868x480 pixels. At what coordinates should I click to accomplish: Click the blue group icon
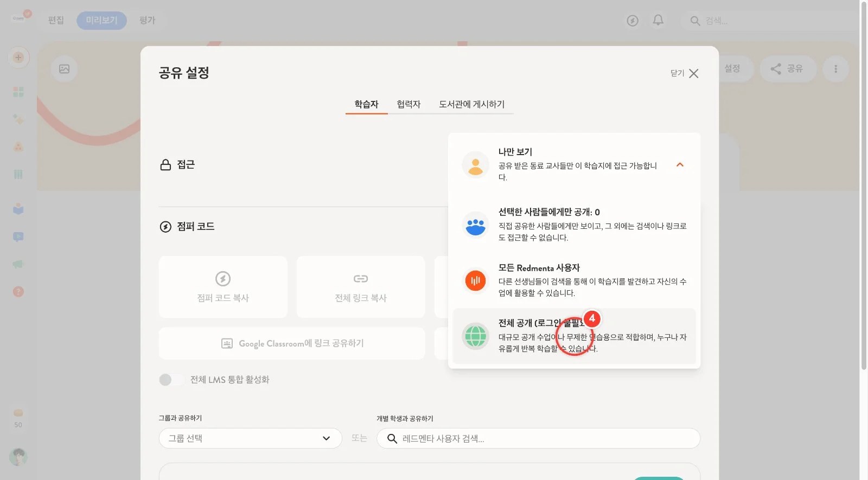pos(475,225)
